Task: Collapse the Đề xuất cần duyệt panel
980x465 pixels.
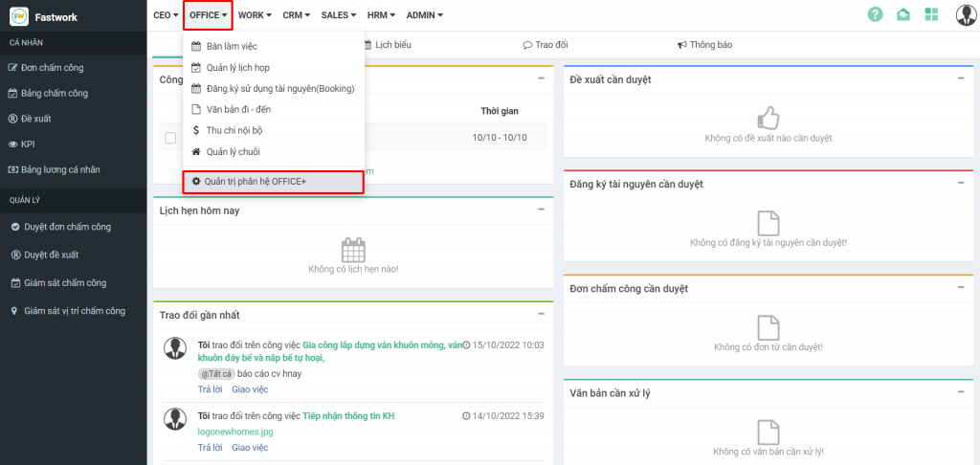Action: pyautogui.click(x=960, y=78)
